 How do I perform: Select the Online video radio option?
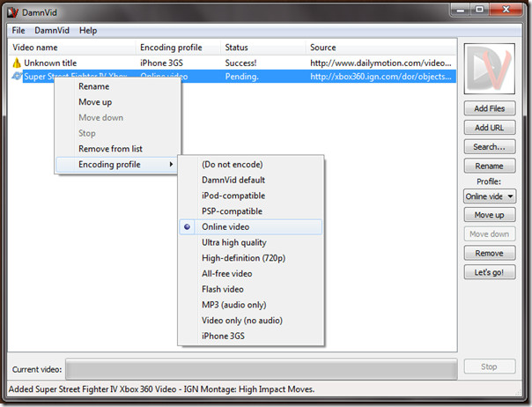pos(250,226)
